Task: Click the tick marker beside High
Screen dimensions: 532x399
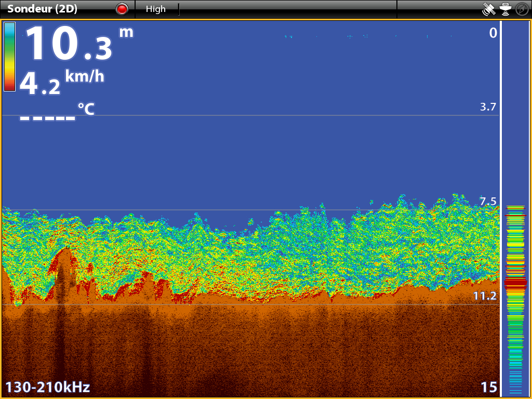Action: click(179, 9)
